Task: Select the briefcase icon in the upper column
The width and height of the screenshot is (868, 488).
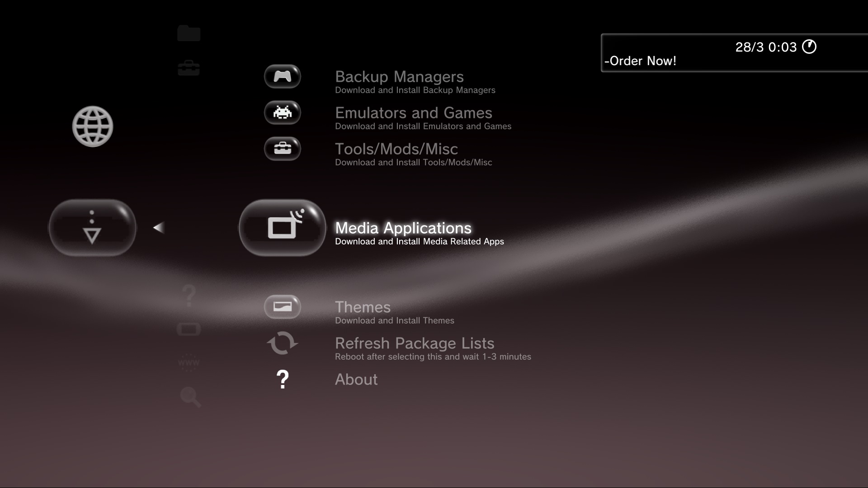Action: [x=189, y=67]
